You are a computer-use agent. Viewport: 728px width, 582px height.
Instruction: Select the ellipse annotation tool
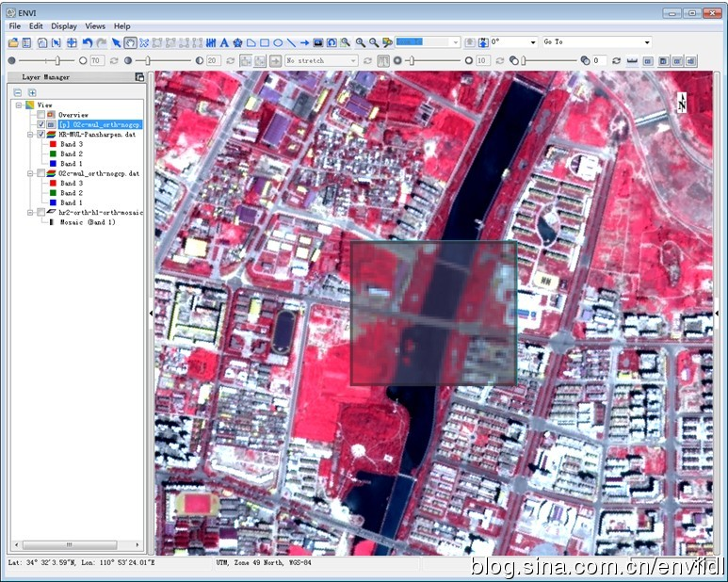pos(278,42)
